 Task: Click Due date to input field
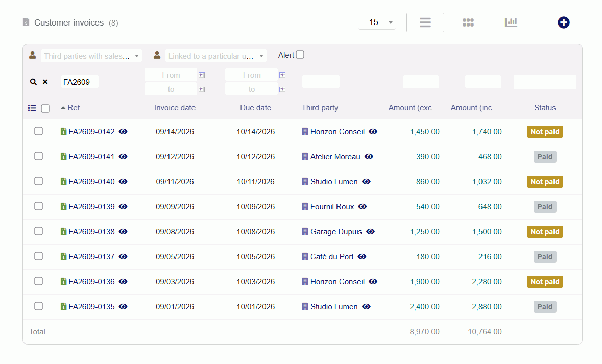[252, 89]
